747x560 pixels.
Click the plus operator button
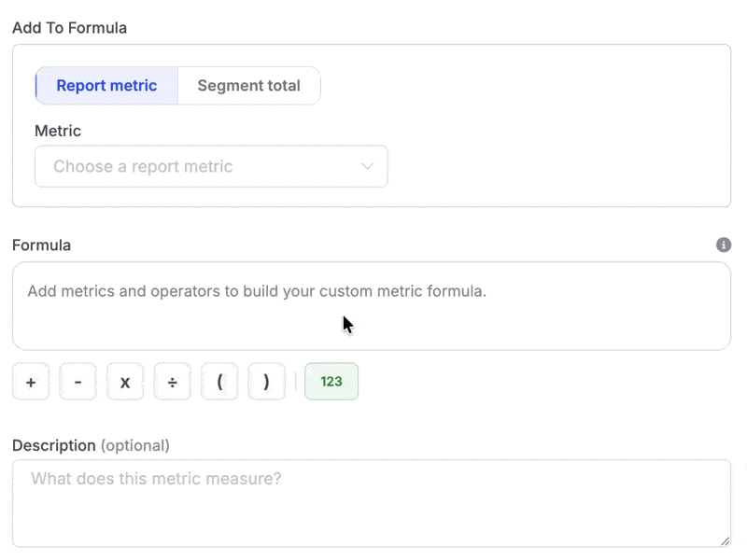(x=31, y=382)
